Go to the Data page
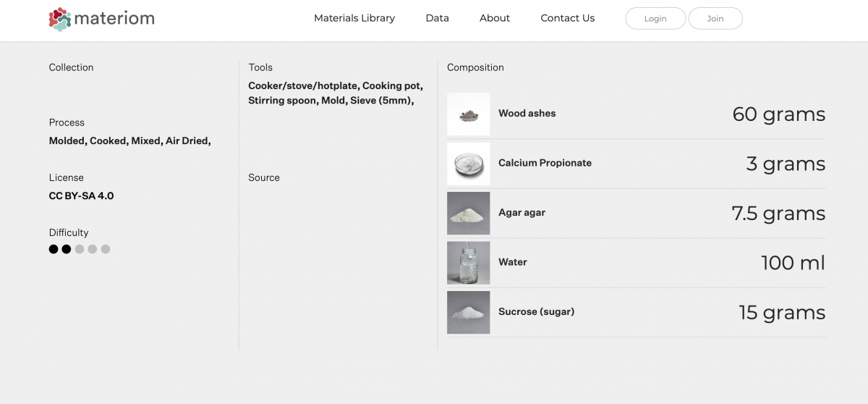 (437, 18)
